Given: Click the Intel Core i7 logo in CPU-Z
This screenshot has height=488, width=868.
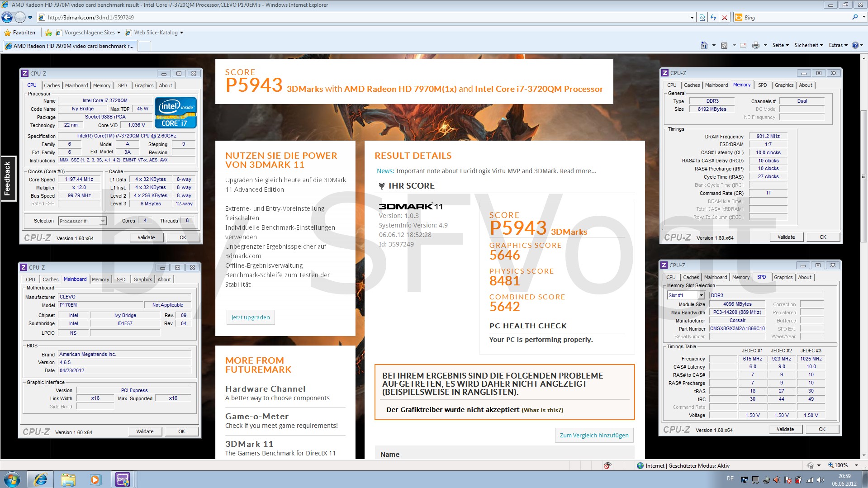Looking at the screenshot, I should coord(175,112).
